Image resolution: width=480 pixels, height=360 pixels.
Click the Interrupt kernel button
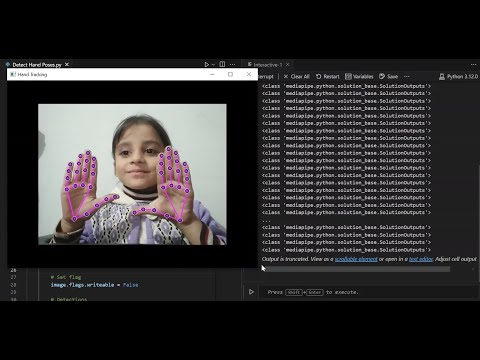(266, 76)
